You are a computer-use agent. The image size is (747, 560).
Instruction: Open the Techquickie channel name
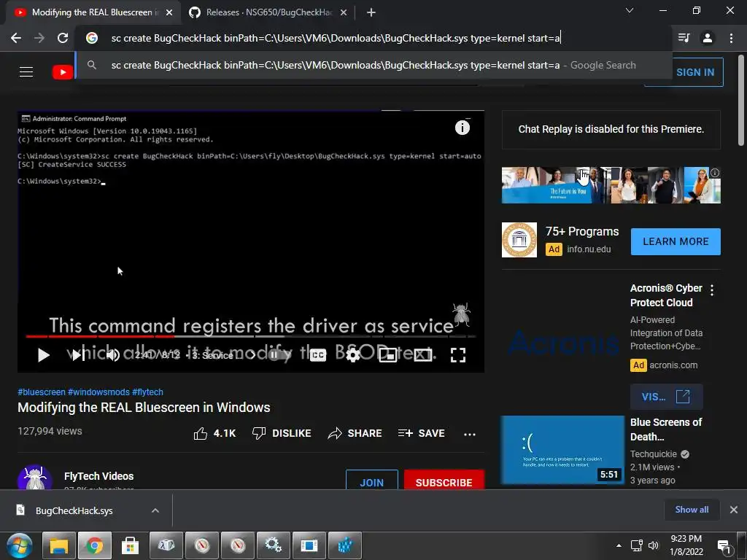653,454
